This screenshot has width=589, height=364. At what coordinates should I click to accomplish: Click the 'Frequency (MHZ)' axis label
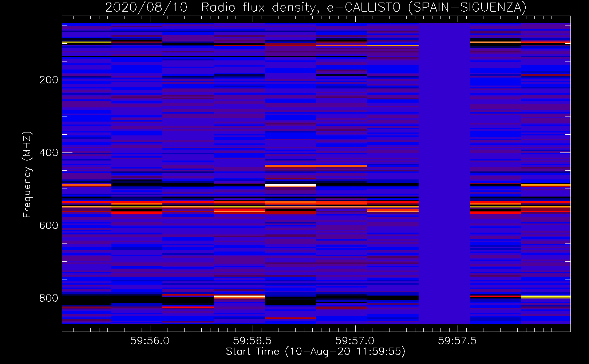tap(27, 175)
